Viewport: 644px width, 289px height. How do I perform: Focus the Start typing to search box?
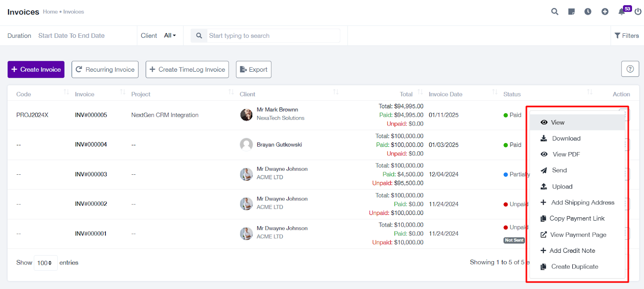click(x=274, y=36)
